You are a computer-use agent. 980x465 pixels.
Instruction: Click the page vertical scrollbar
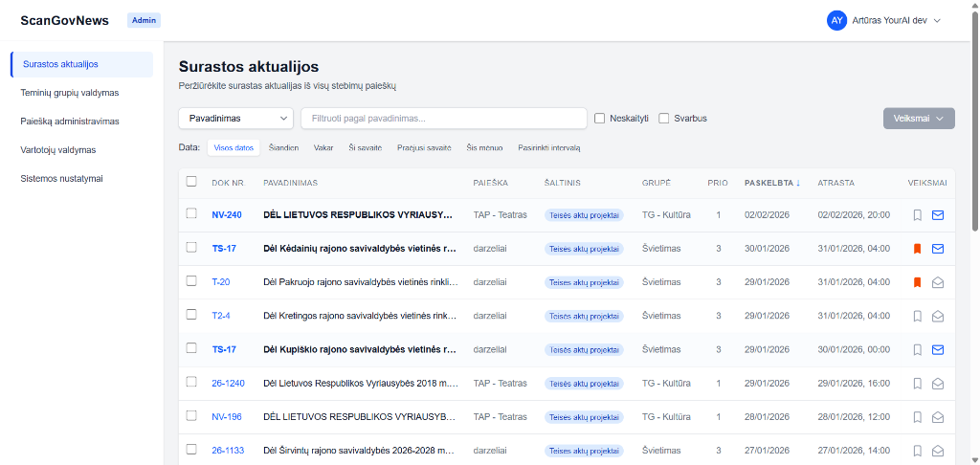(x=975, y=122)
